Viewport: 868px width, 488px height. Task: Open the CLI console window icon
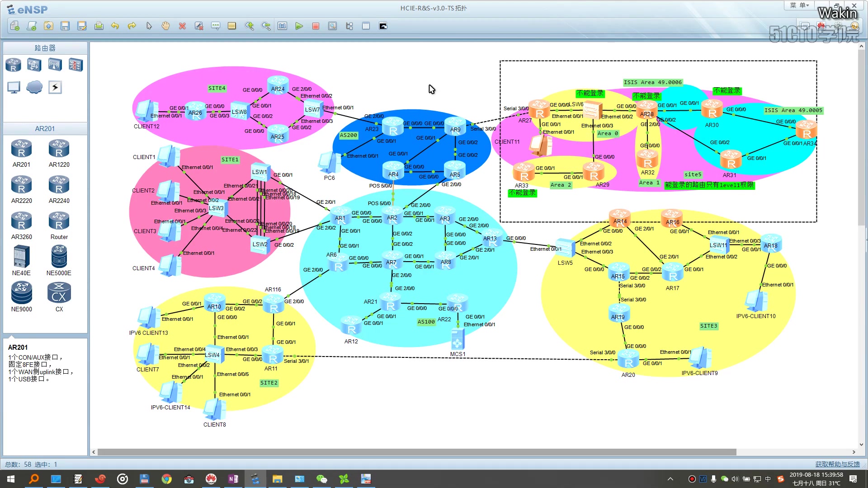[x=383, y=26]
